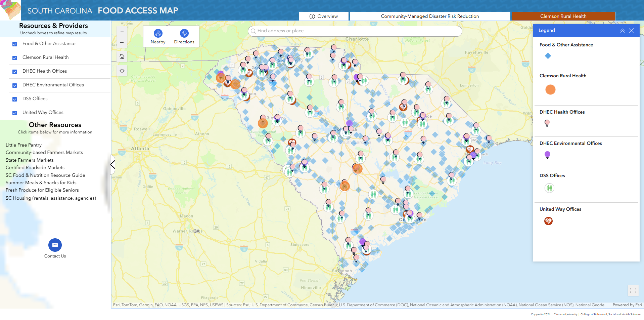Viewport: 644px width, 320px height.
Task: Zoom out on the map
Action: (122, 43)
